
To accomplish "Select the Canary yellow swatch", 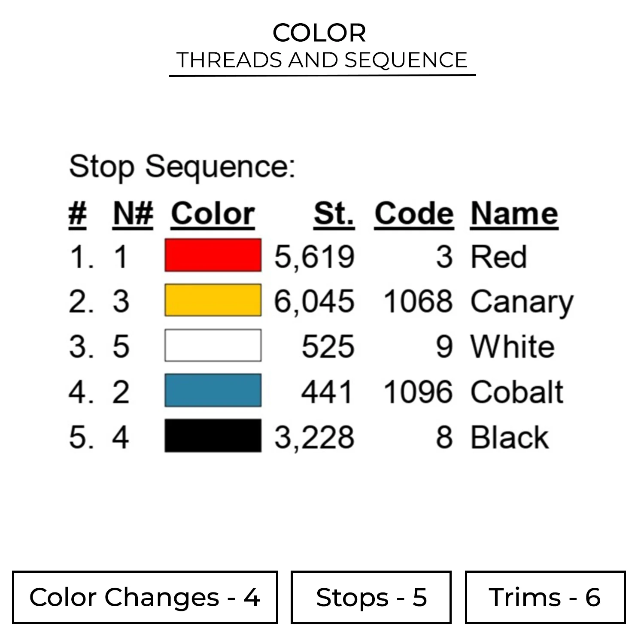I will click(213, 300).
